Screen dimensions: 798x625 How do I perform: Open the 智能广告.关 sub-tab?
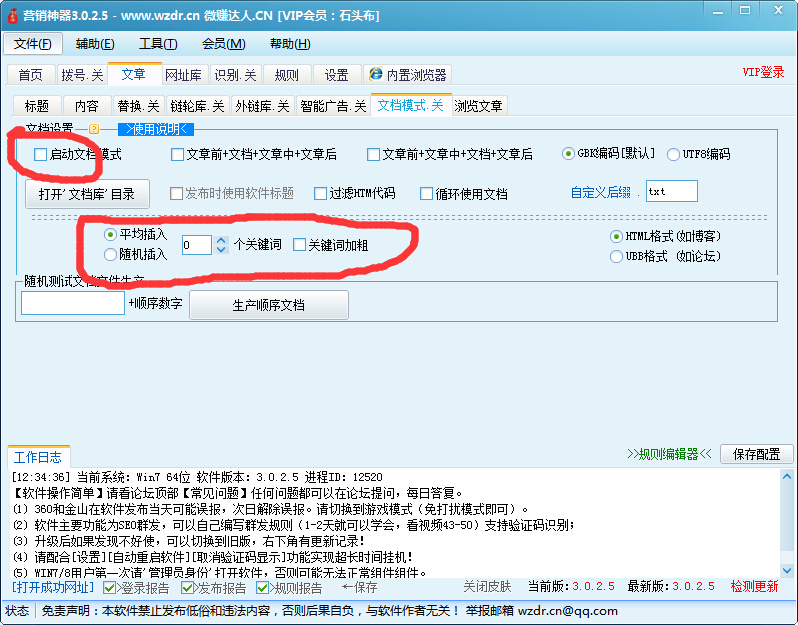click(x=333, y=105)
